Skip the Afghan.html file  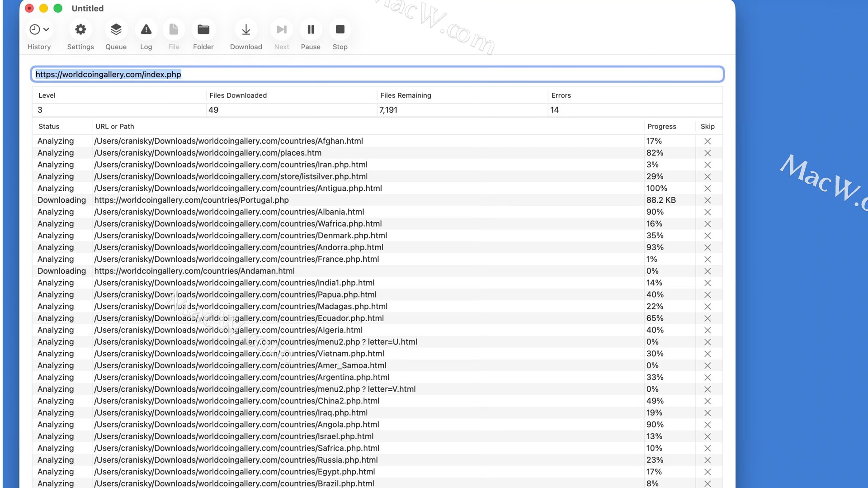(708, 141)
